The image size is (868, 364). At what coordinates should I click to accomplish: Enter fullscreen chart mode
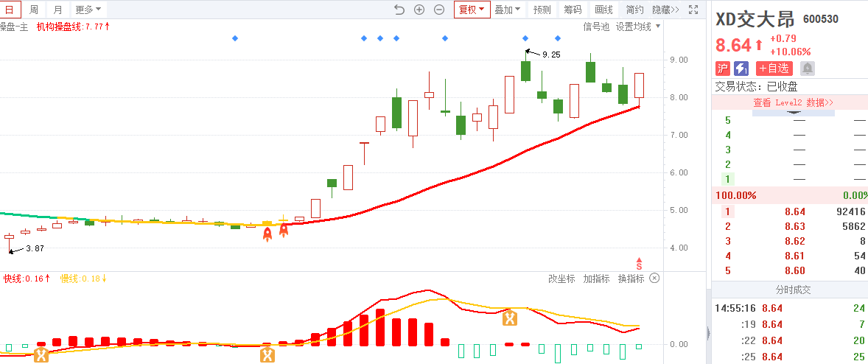click(x=693, y=10)
